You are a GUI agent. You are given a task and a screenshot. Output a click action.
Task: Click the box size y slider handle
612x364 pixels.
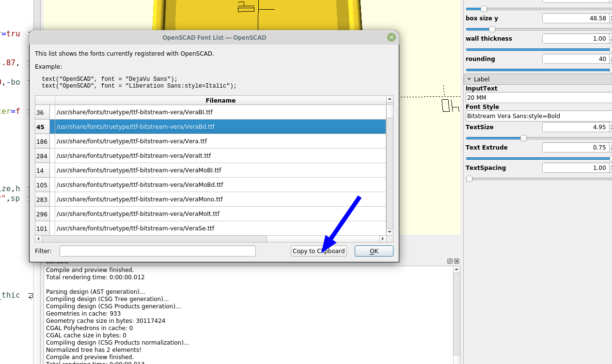pyautogui.click(x=492, y=30)
